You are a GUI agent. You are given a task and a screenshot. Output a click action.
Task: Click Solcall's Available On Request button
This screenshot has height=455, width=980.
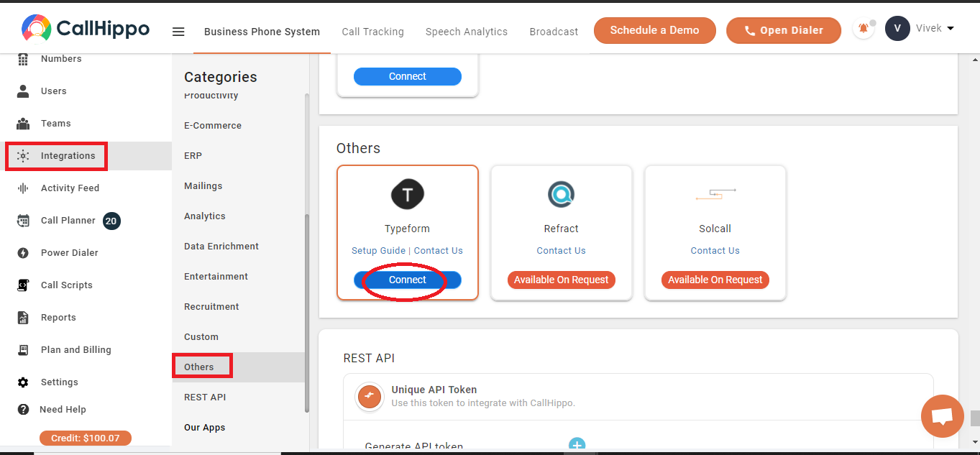point(715,280)
